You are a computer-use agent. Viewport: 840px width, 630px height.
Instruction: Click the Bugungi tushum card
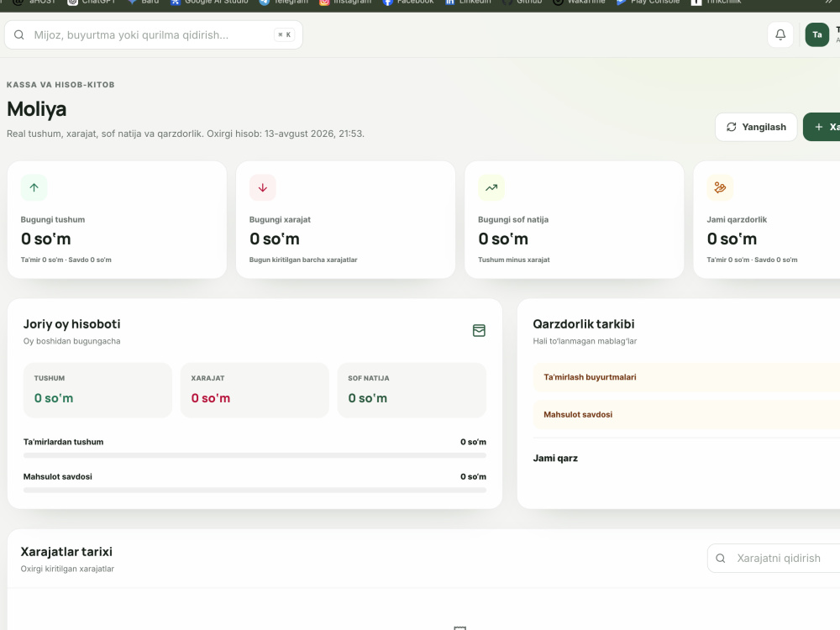pyautogui.click(x=117, y=219)
